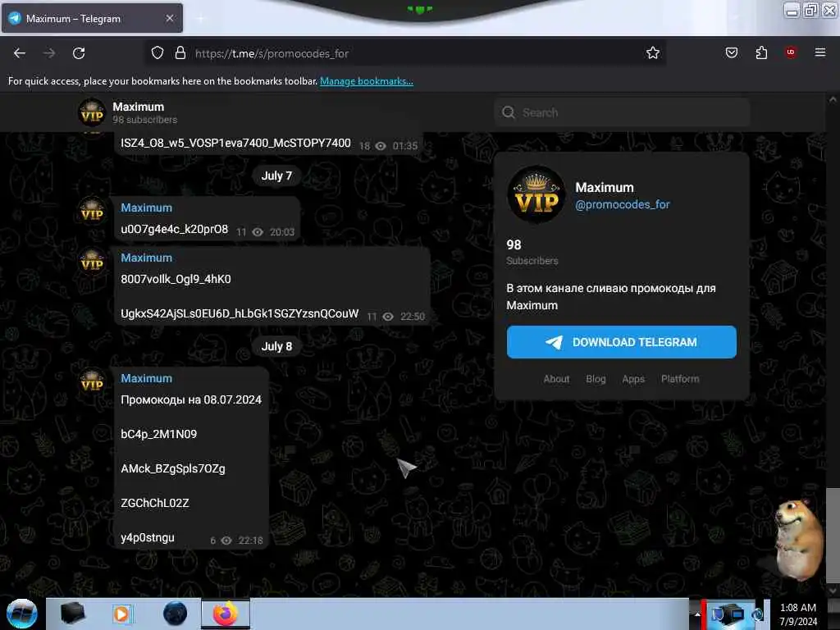Click VIP avatar beside u0O7g4e4c message
This screenshot has height=630, width=840.
click(92, 210)
